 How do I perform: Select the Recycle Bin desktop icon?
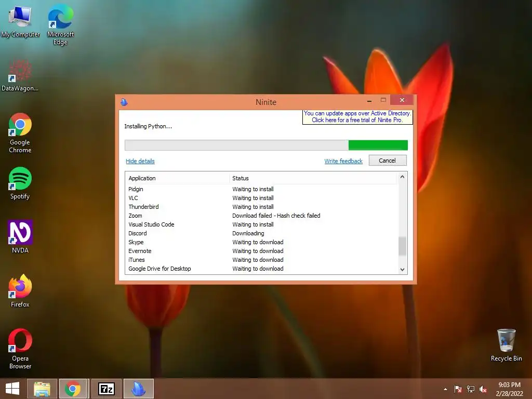point(506,345)
